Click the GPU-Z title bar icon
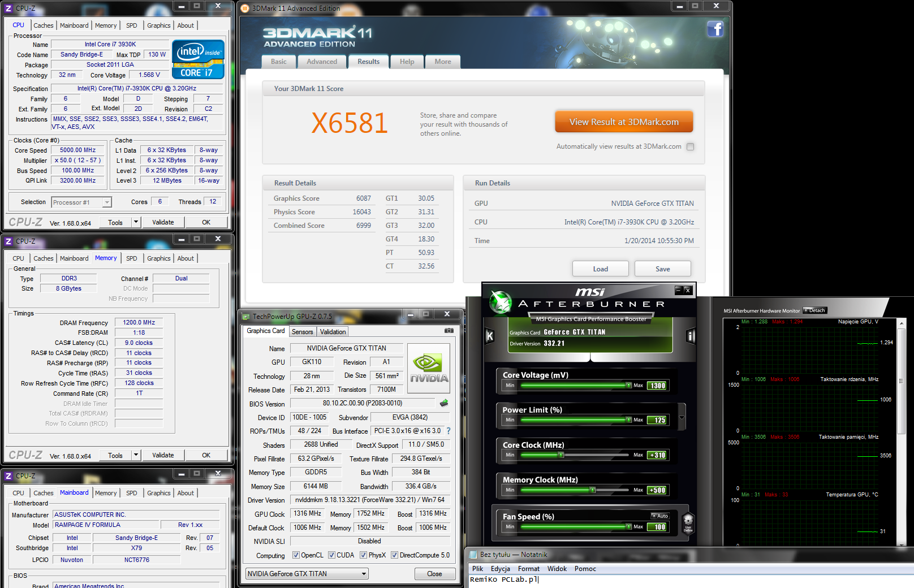 246,317
